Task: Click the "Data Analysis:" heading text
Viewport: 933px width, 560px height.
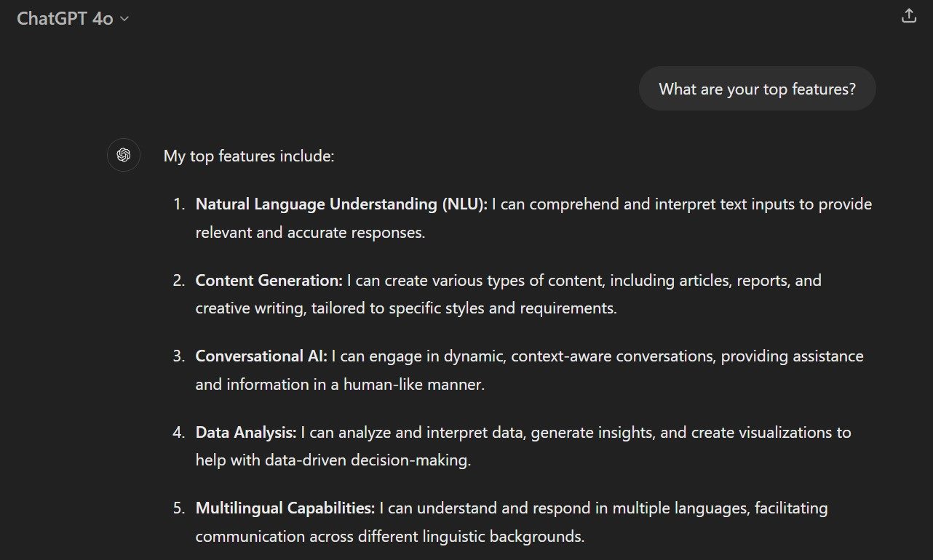Action: [x=246, y=432]
